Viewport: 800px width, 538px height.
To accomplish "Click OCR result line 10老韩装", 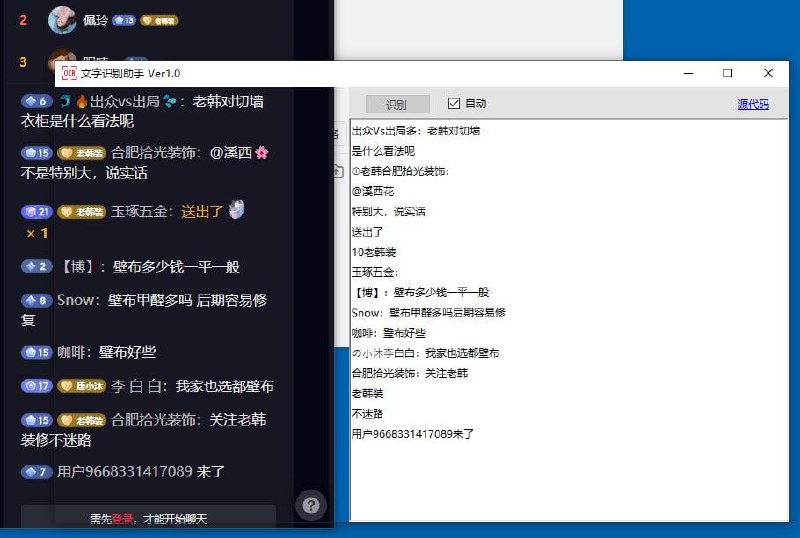I will pos(374,252).
